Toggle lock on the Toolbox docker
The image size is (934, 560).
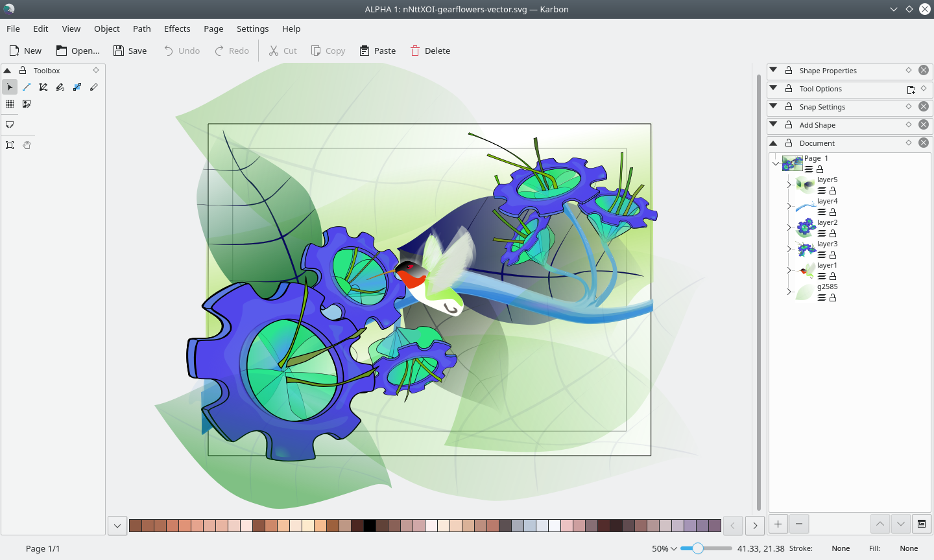coord(23,71)
